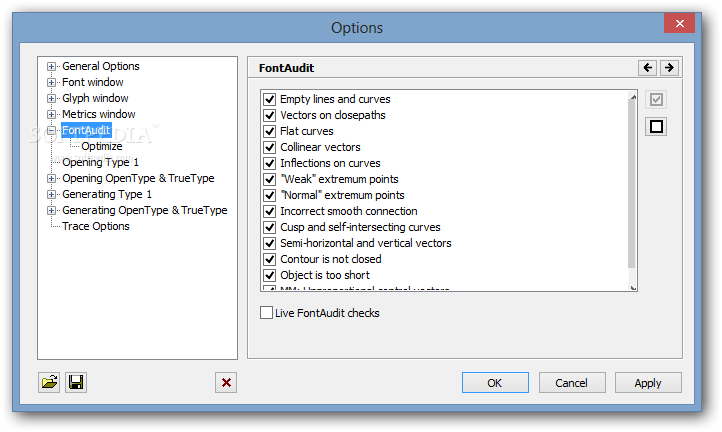Image resolution: width=722 pixels, height=432 pixels.
Task: Go to next options page arrow
Action: [669, 68]
